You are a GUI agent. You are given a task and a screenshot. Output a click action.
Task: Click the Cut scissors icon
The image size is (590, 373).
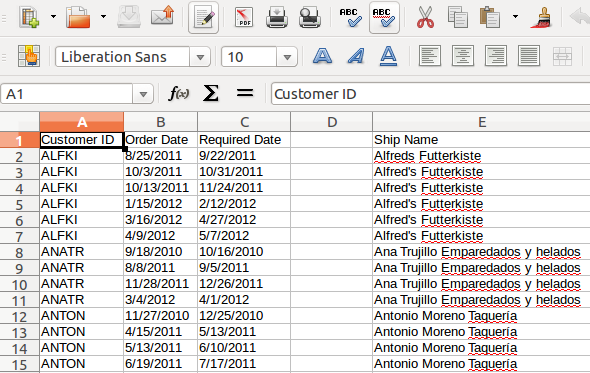pos(425,17)
